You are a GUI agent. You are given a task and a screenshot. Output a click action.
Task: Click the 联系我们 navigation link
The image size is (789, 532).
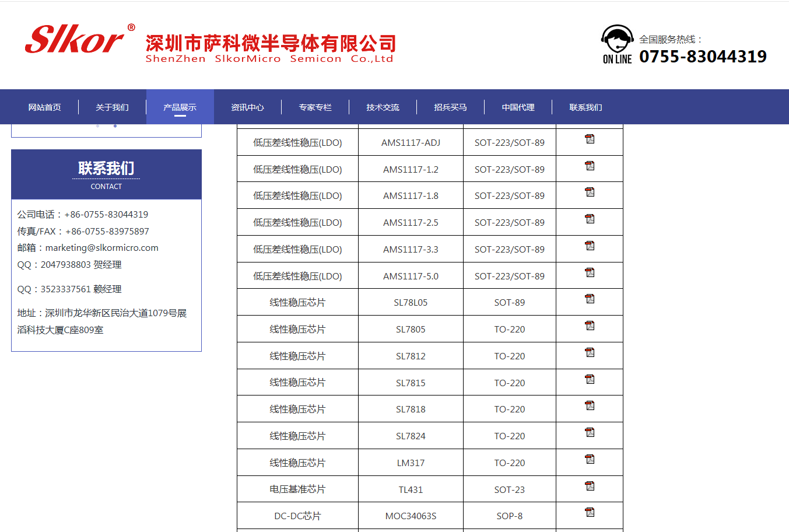[586, 107]
